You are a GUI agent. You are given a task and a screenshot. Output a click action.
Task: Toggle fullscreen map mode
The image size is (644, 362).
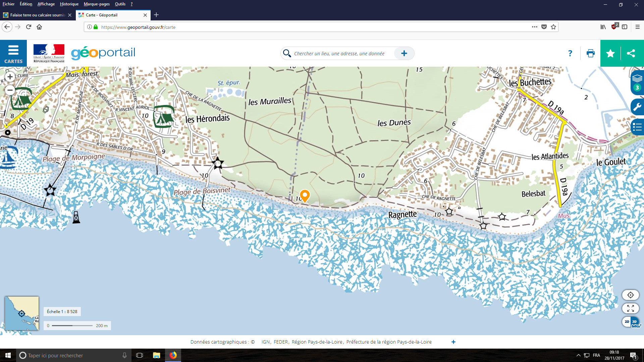pos(630,308)
